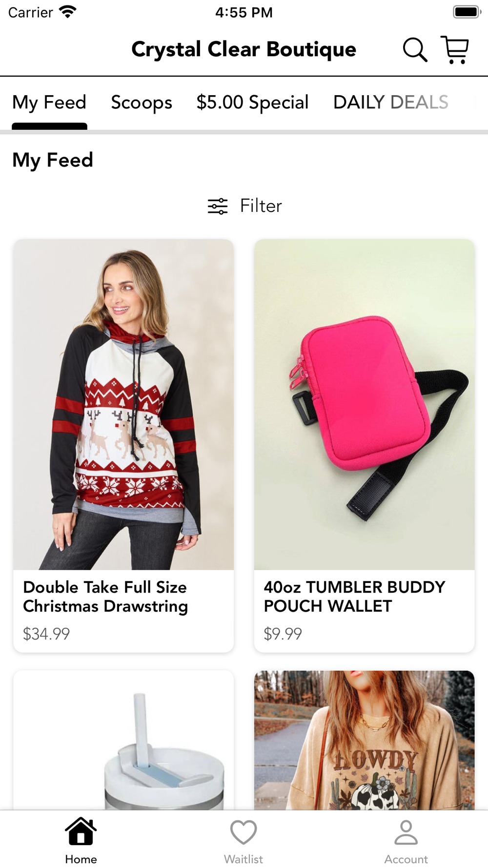
Task: View the pink pouch wallet photo
Action: 365,405
